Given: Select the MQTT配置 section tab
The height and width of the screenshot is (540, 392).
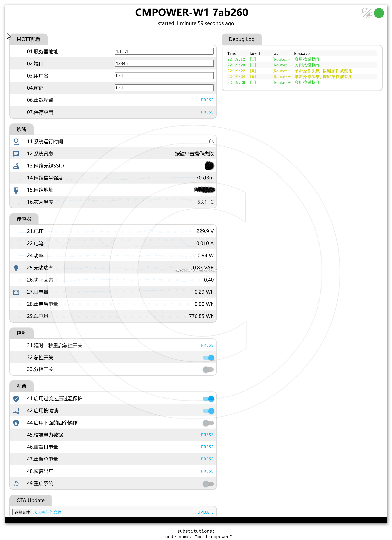Looking at the screenshot, I should click(28, 39).
